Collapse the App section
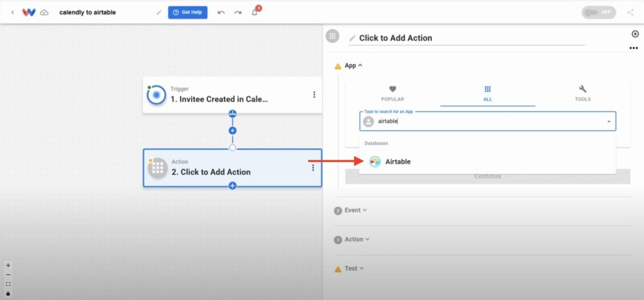 click(353, 65)
